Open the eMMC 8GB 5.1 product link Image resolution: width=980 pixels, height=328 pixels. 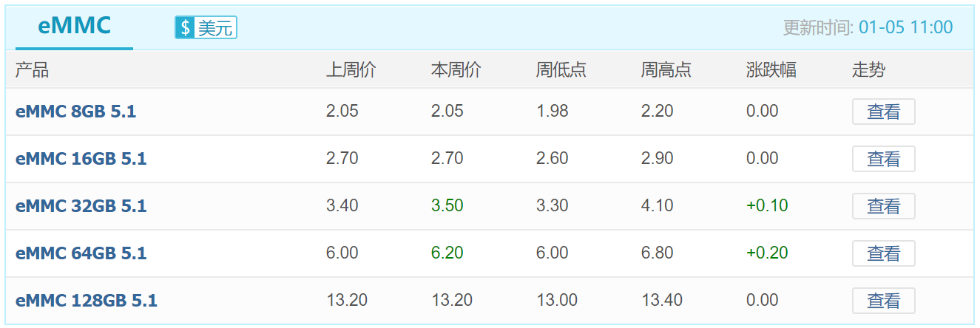[x=75, y=112]
